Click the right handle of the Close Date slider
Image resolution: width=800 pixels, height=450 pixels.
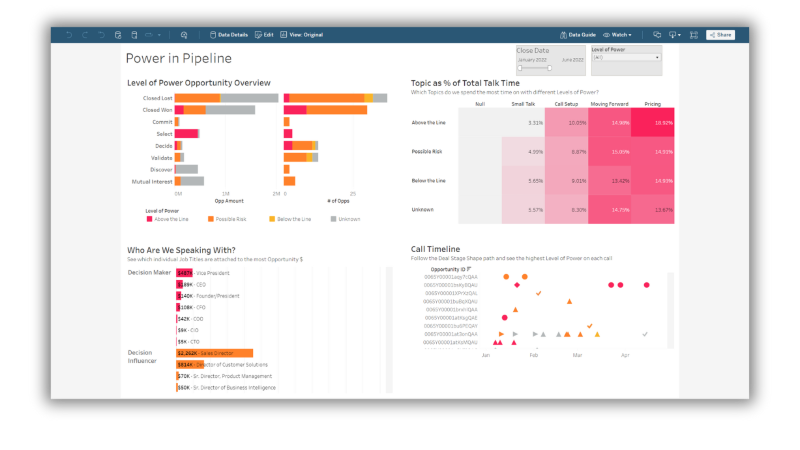(x=549, y=68)
